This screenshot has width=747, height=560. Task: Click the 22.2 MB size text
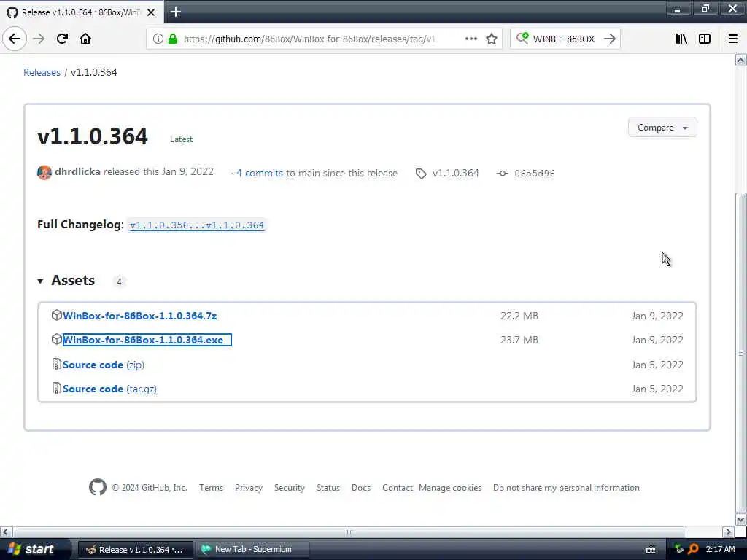(x=519, y=316)
